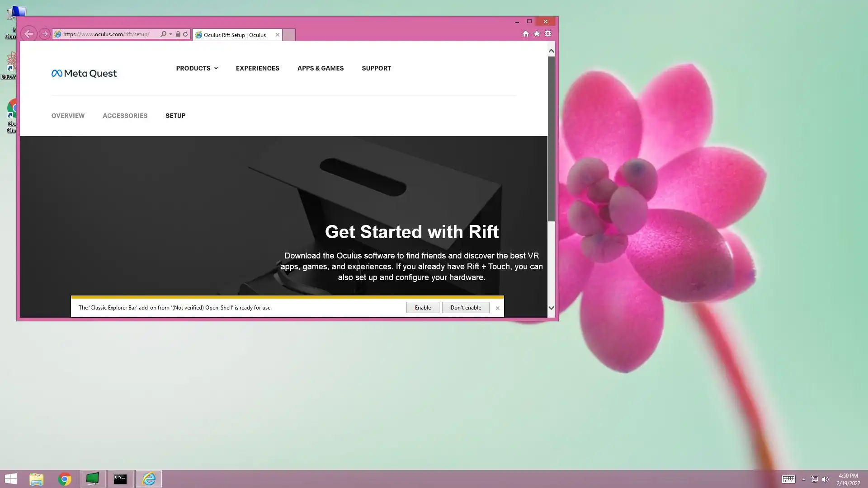Image resolution: width=868 pixels, height=488 pixels.
Task: Open the SUPPORT menu item
Action: click(376, 68)
